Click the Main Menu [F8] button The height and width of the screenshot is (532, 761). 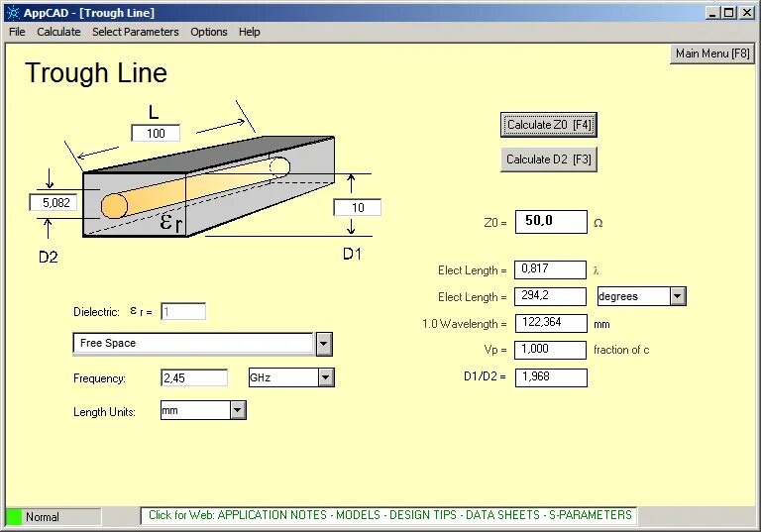coord(712,53)
